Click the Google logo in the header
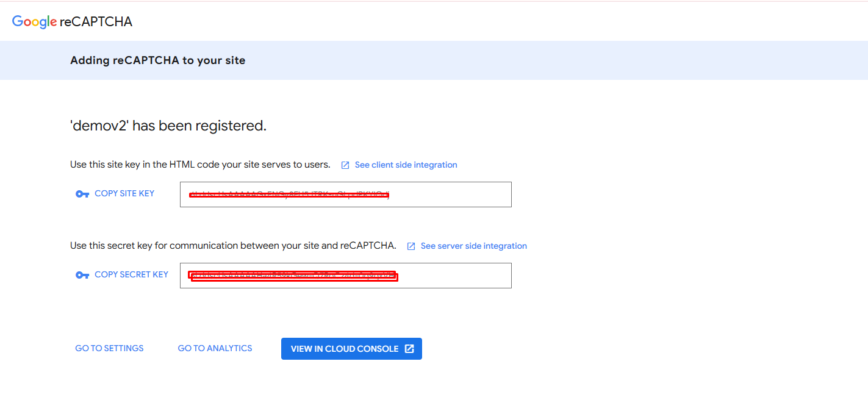This screenshot has width=868, height=403. click(34, 22)
